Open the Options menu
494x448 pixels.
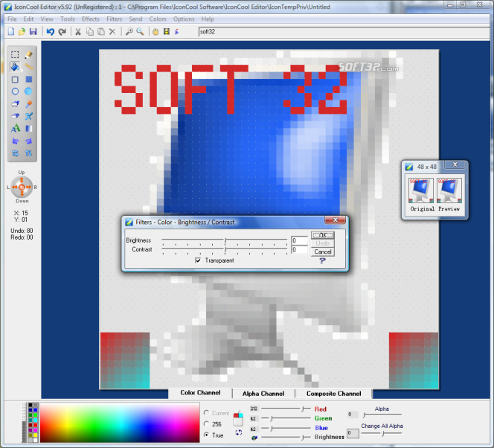pos(184,19)
